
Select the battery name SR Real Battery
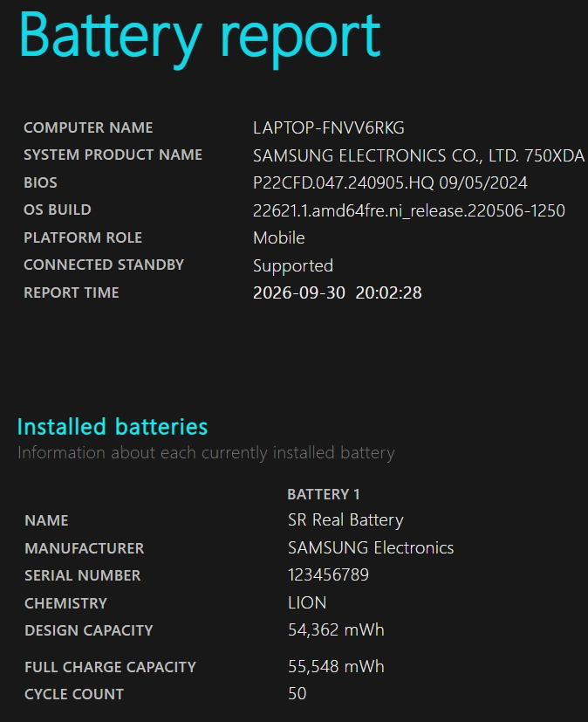[x=345, y=520]
